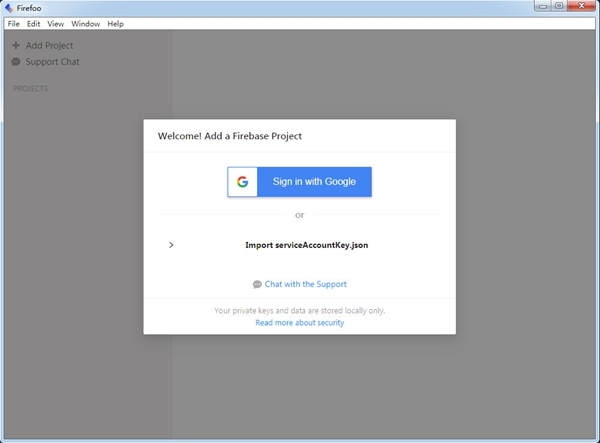Image resolution: width=600 pixels, height=443 pixels.
Task: Click the chat bubble icon beside Support Chat
Action: (x=16, y=62)
